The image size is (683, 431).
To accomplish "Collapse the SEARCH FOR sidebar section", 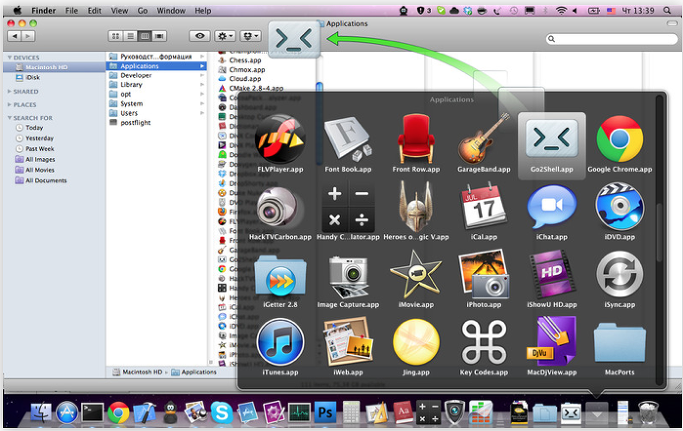I will click(x=10, y=118).
